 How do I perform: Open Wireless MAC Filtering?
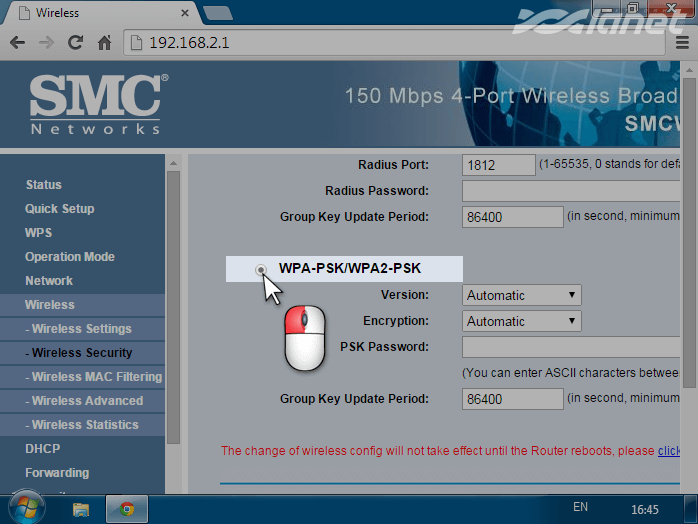93,377
